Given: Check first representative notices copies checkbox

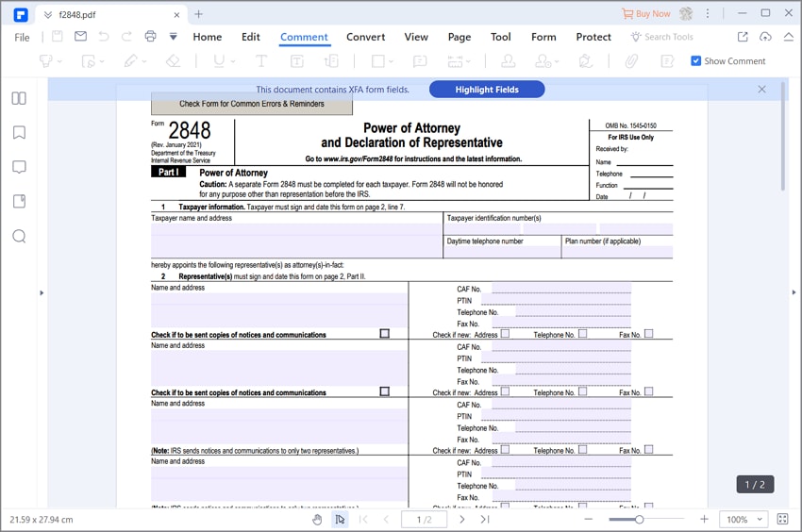Looking at the screenshot, I should (x=385, y=334).
